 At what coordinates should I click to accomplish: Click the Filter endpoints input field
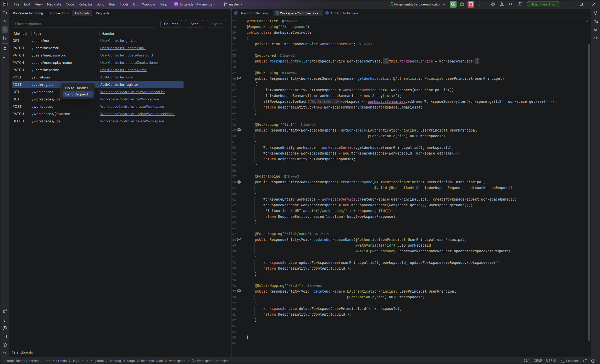pos(84,24)
